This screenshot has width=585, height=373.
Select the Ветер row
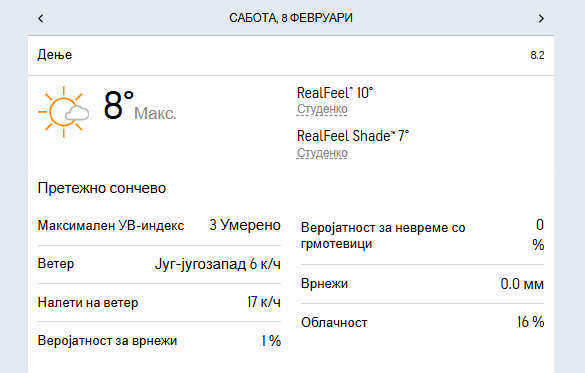point(159,264)
